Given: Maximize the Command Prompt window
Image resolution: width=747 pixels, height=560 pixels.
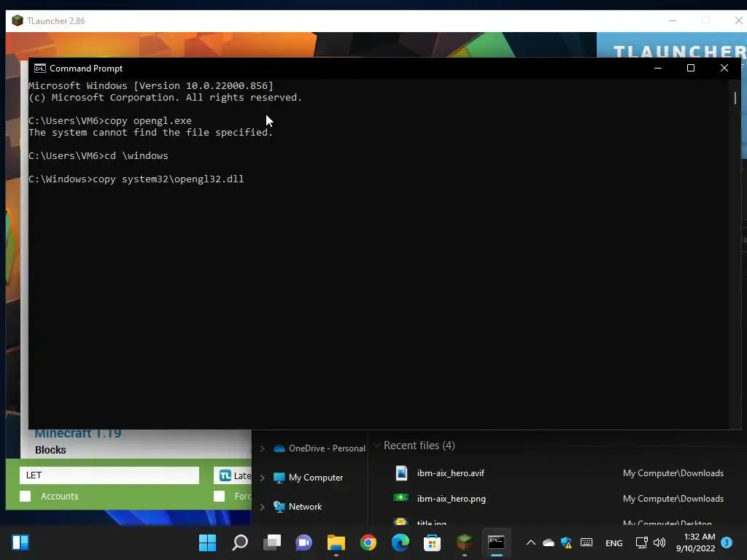Looking at the screenshot, I should click(691, 68).
